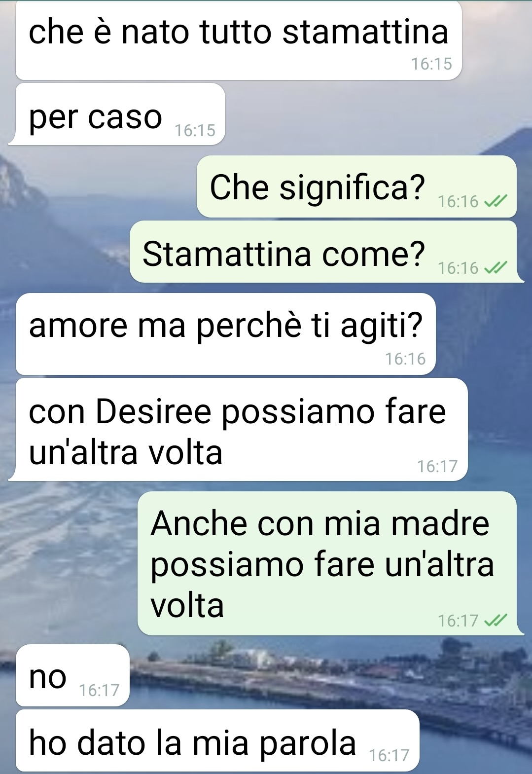Tap the 16:15 timestamp on first message

click(x=431, y=64)
